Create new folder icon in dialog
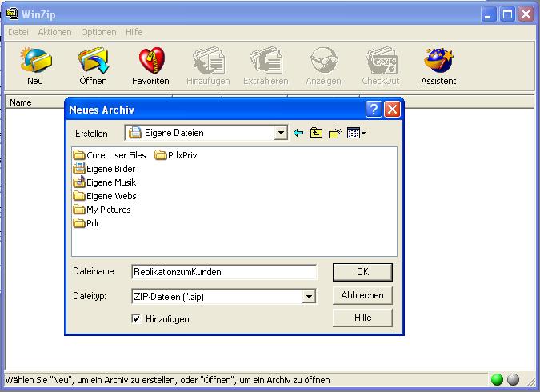540x392 pixels. pos(335,133)
